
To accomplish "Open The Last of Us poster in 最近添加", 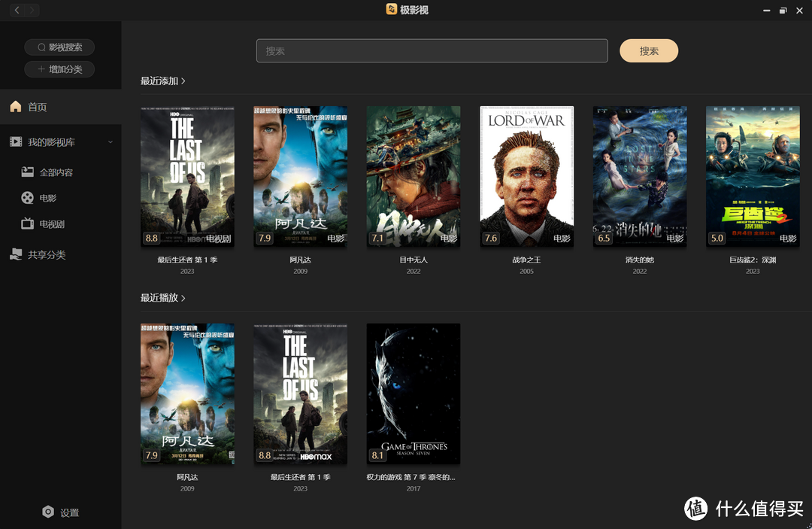I will [x=187, y=176].
